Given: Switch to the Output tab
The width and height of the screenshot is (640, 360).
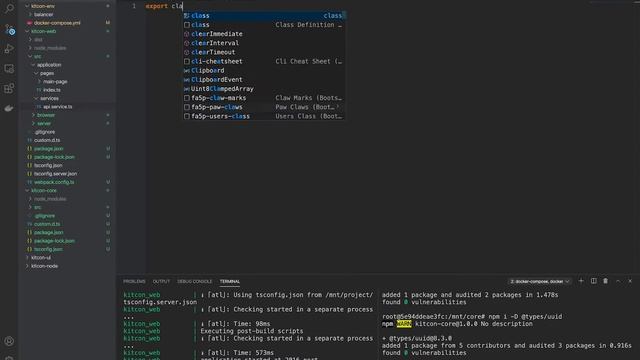Looking at the screenshot, I should point(161,281).
